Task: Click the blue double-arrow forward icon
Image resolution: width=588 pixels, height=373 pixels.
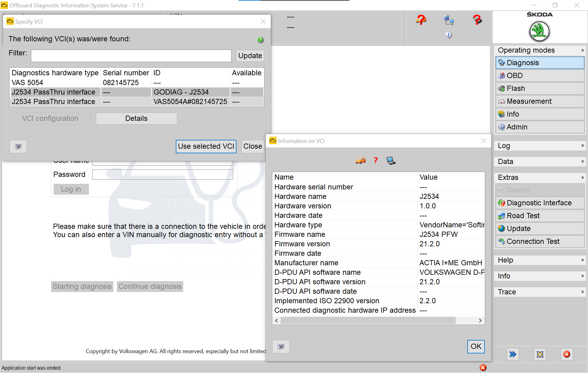Action: tap(513, 354)
